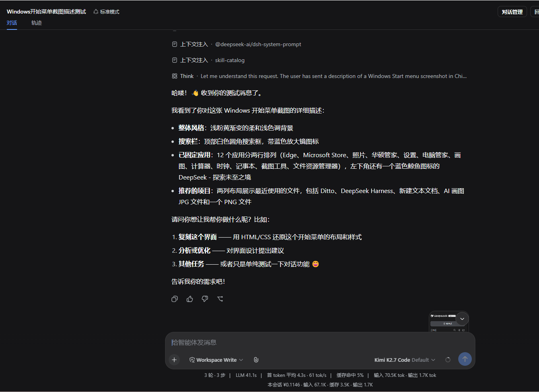Send the message with the blue arrow button

(465, 359)
